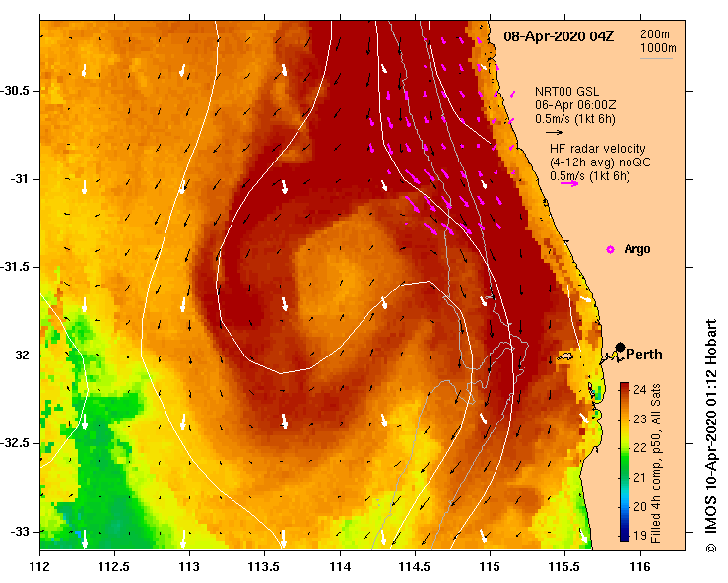This screenshot has width=728, height=583.
Task: Click the latitude axis label -31.5
Action: coord(16,267)
